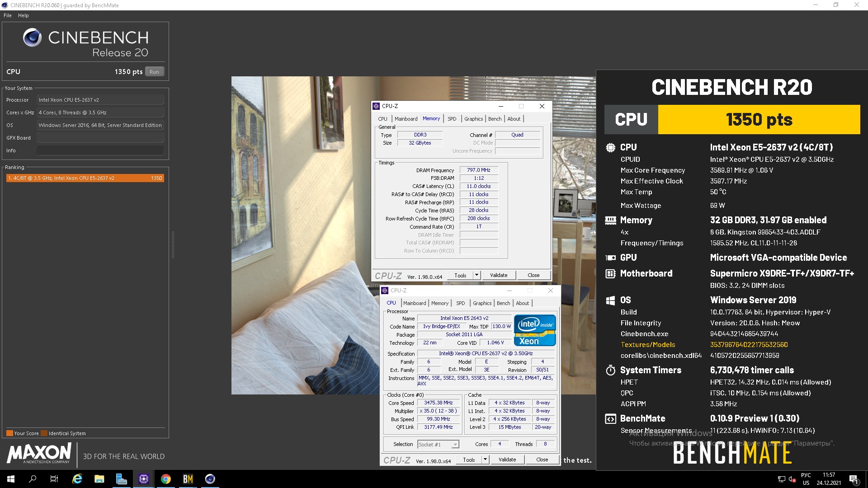The image size is (868, 488).
Task: Click the GFX Board field
Action: tap(100, 138)
